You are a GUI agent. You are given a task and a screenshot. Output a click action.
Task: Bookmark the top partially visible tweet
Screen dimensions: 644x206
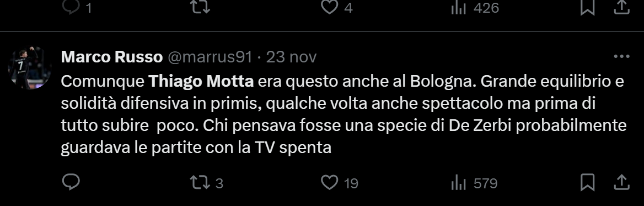(588, 7)
